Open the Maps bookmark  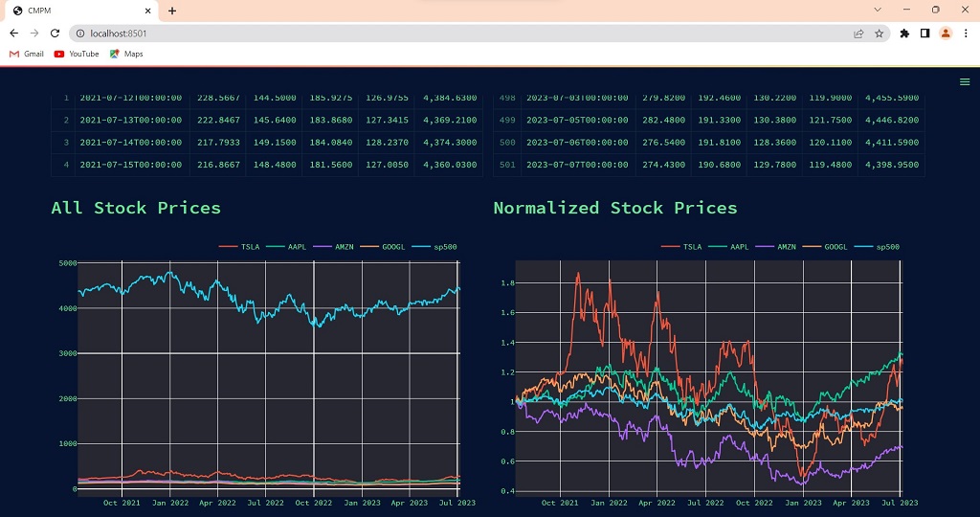[126, 54]
